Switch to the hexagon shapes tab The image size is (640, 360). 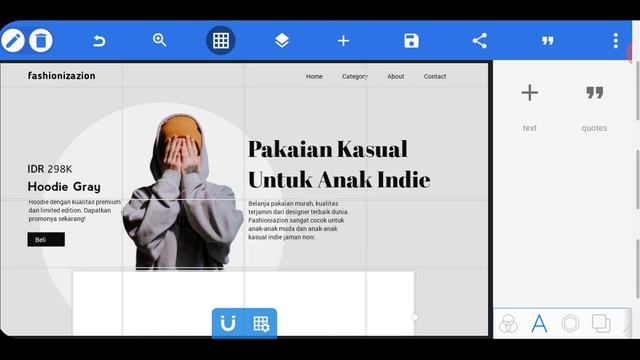570,324
